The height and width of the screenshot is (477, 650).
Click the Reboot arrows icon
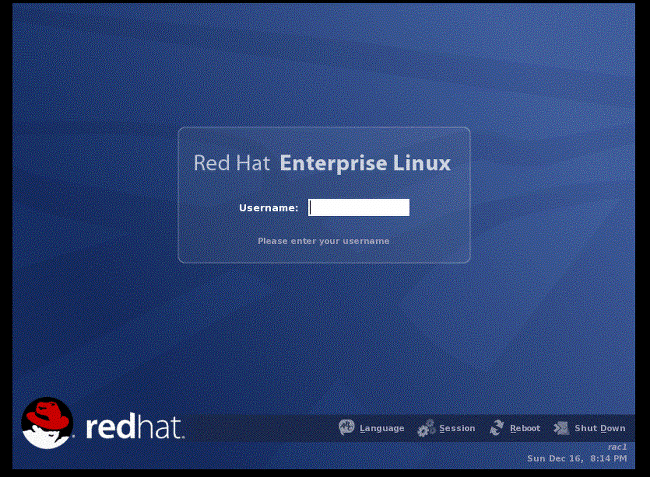click(x=497, y=428)
